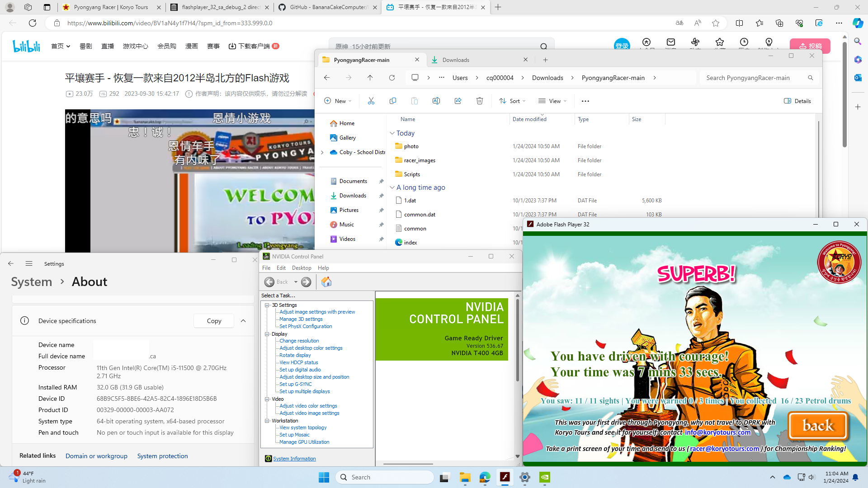
Task: Open System protection link in Settings
Action: (x=162, y=456)
